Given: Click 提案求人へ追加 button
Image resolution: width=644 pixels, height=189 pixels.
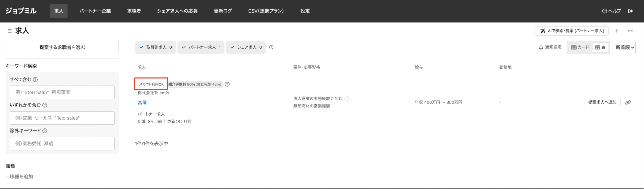Looking at the screenshot, I should pyautogui.click(x=602, y=102).
